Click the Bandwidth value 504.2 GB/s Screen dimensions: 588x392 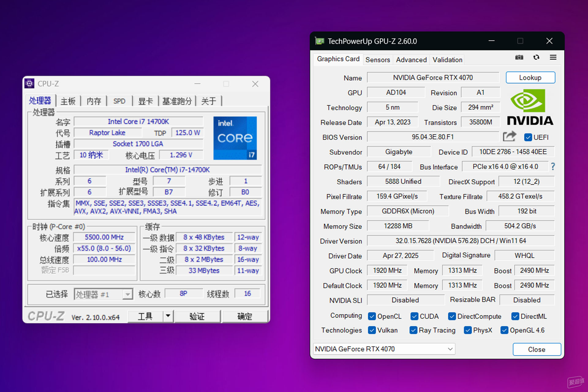520,226
